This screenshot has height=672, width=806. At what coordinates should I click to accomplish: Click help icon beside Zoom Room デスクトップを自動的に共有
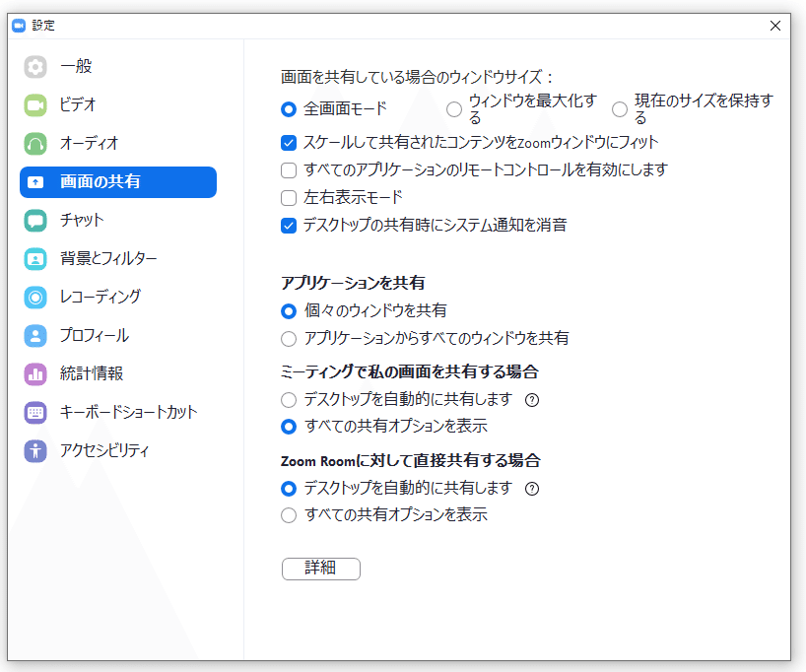click(x=532, y=489)
